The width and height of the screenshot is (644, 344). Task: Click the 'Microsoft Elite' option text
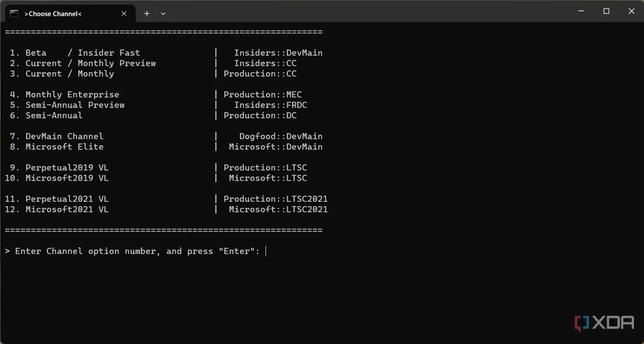tap(64, 146)
